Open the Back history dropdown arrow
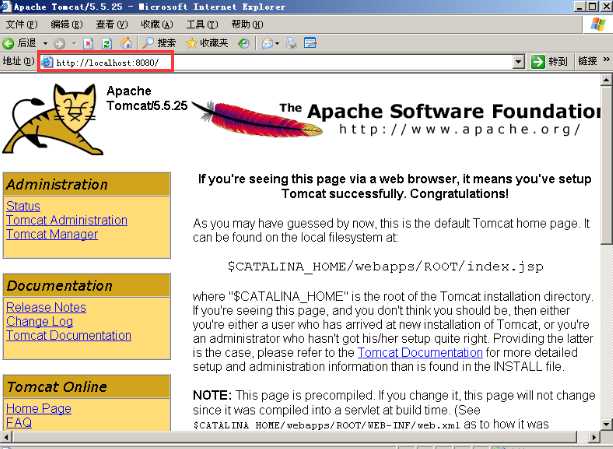Image resolution: width=613 pixels, height=449 pixels. pos(45,43)
